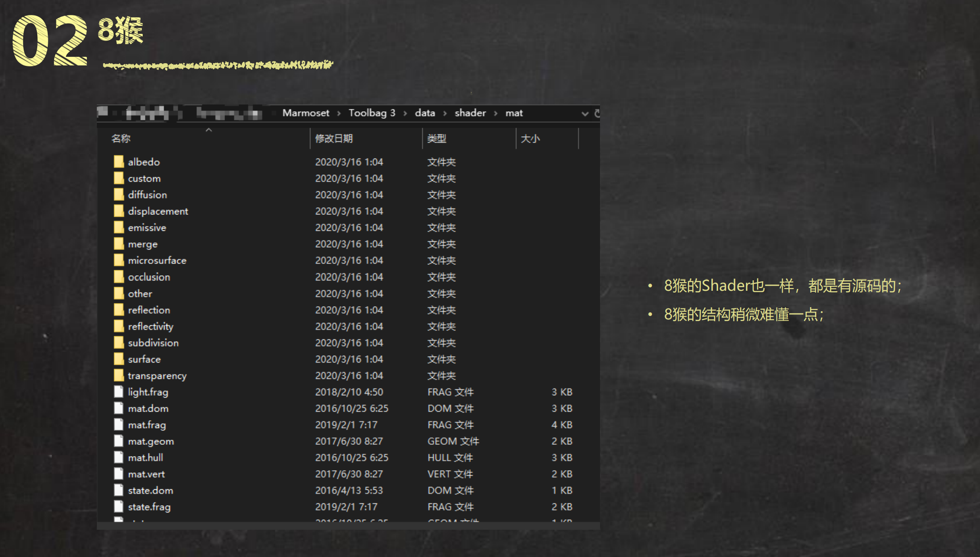Navigate to Toolbag 3 breadcrumb

coord(371,113)
